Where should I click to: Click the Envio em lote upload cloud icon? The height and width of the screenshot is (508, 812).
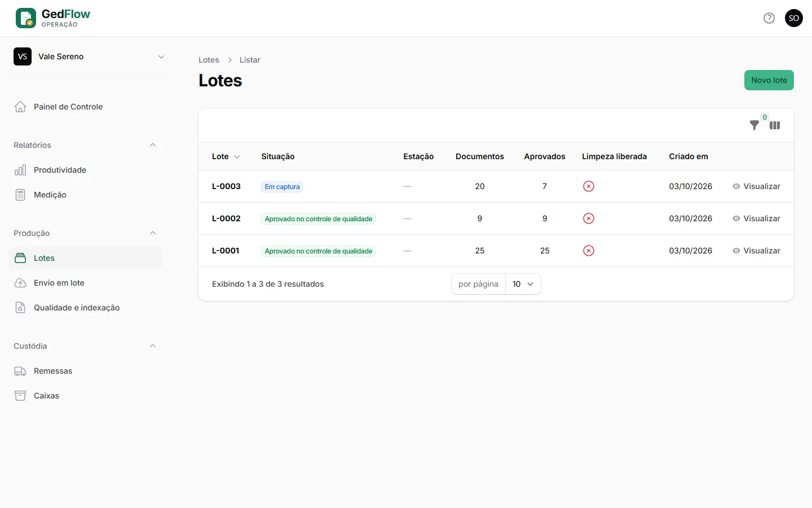point(20,283)
